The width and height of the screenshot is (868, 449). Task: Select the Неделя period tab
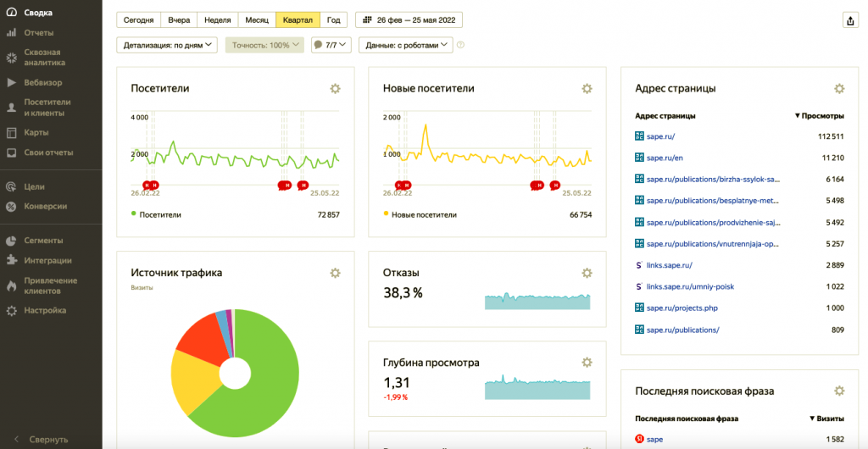pyautogui.click(x=218, y=19)
